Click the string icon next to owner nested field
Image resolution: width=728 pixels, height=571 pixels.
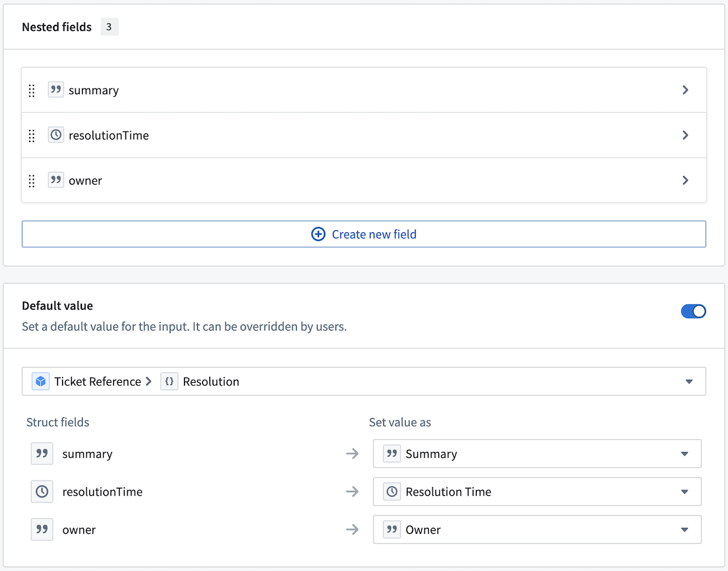tap(56, 180)
